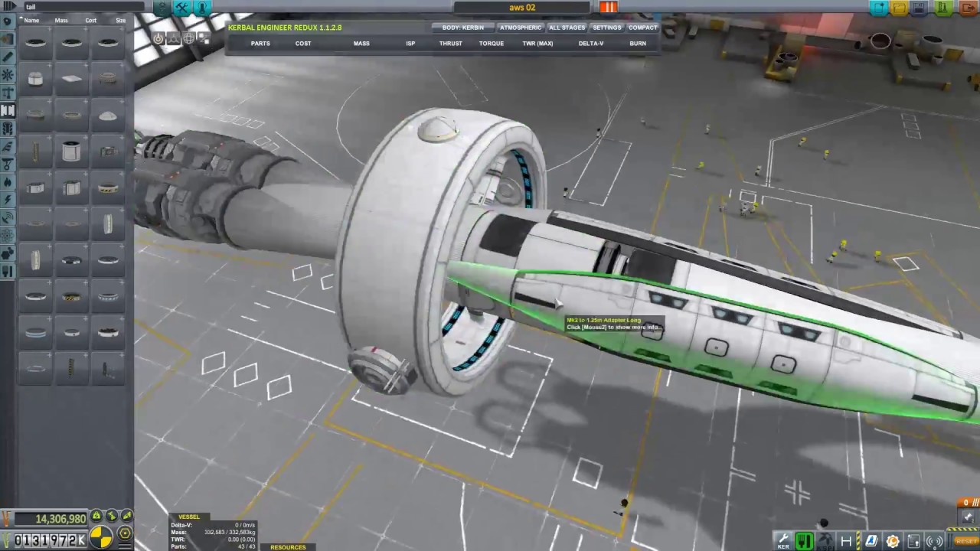980x551 pixels.
Task: Open the KSPI toolbar icon
Action: (x=825, y=541)
